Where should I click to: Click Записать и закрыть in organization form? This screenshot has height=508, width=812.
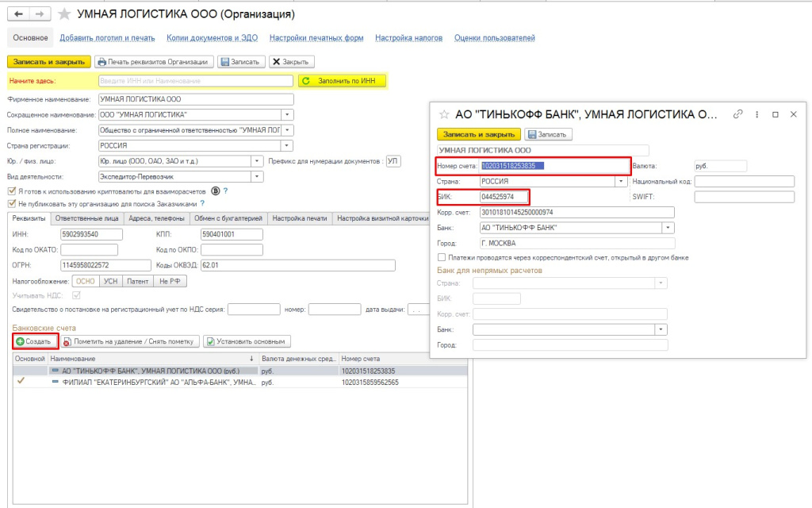pyautogui.click(x=48, y=62)
